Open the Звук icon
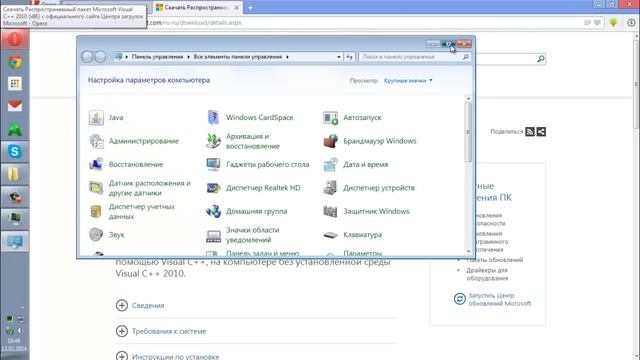Viewport: 640px width, 360px height. (96, 235)
